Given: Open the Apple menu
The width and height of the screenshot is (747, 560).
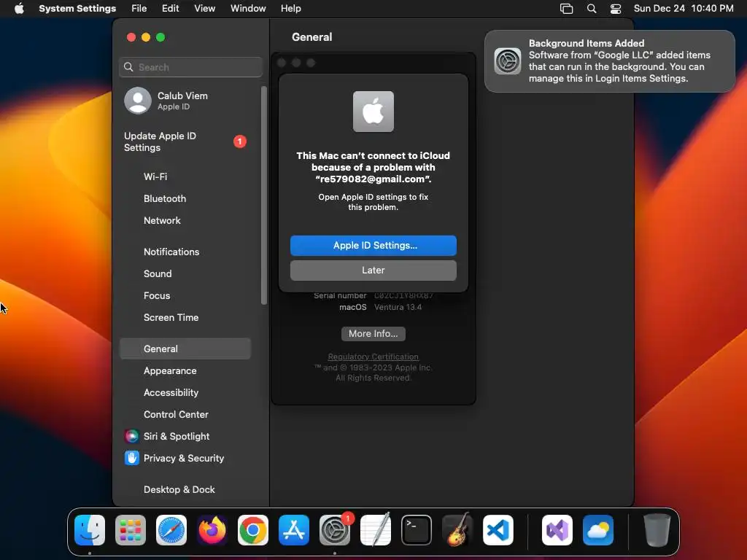Looking at the screenshot, I should click(x=19, y=9).
